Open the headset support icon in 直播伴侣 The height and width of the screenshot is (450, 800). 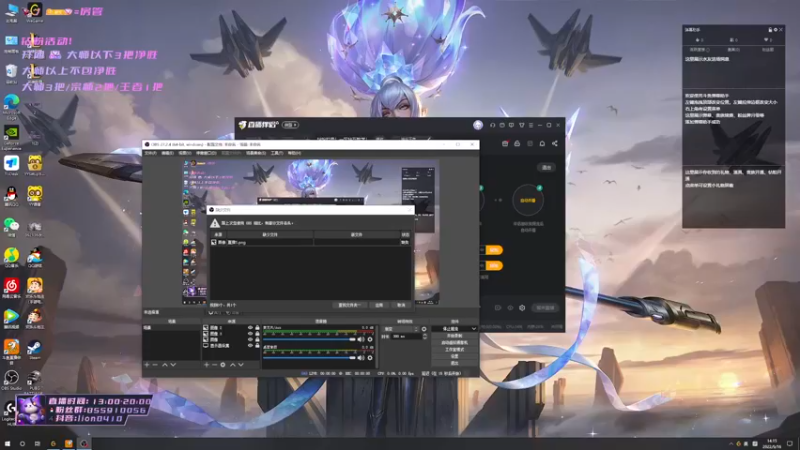[492, 125]
